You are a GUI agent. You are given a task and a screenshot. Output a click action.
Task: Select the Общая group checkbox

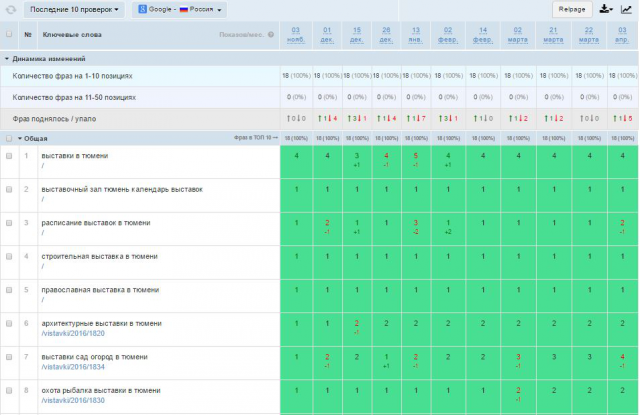[x=9, y=139]
